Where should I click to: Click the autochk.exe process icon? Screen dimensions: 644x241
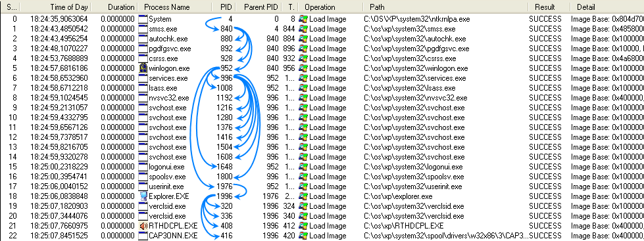pyautogui.click(x=143, y=39)
